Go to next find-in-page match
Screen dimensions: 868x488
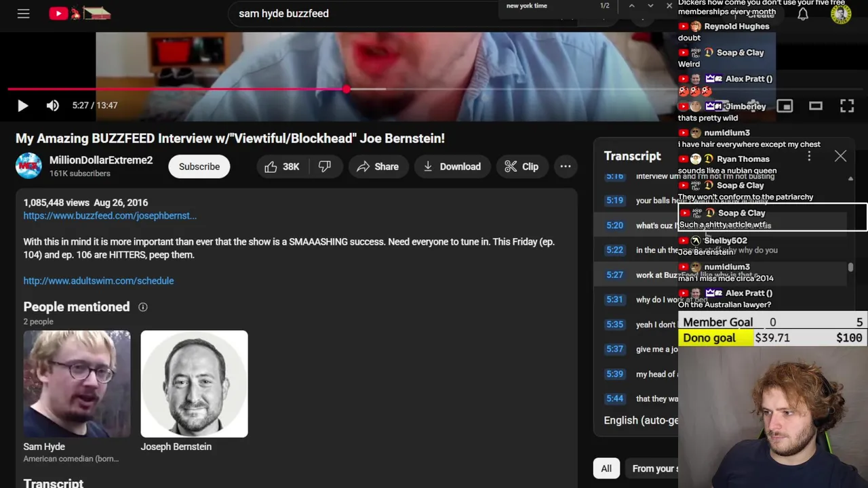tap(650, 6)
